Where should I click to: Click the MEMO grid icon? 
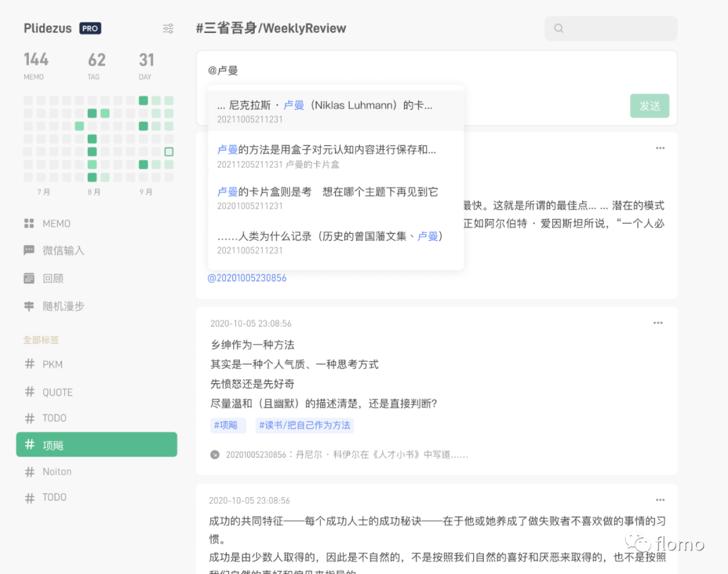tap(29, 223)
